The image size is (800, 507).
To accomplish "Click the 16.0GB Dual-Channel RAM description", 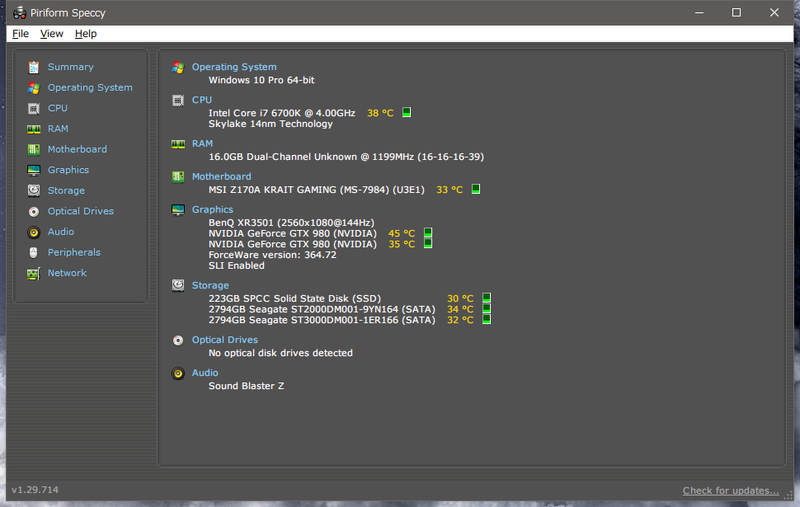I will coord(346,157).
